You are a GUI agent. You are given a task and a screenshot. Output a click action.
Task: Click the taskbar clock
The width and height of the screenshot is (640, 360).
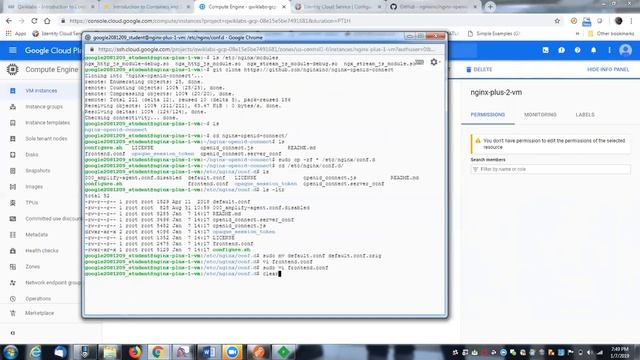click(x=620, y=352)
